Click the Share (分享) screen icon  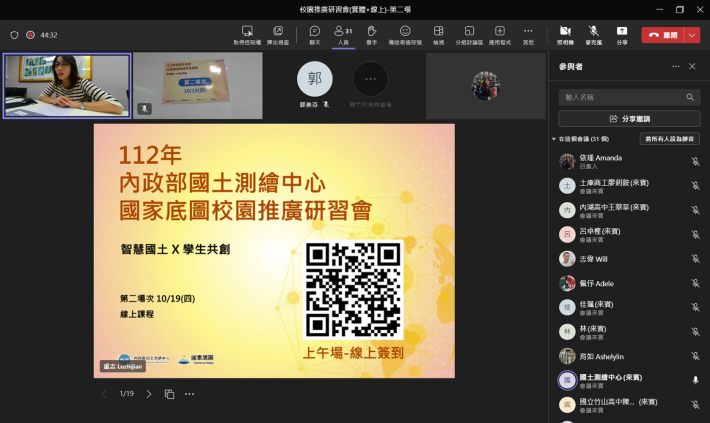(622, 31)
